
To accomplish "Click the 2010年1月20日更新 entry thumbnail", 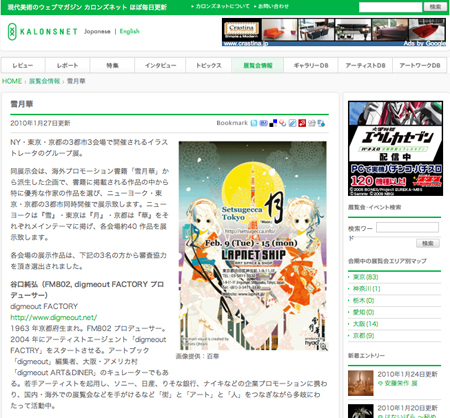I will (x=361, y=411).
